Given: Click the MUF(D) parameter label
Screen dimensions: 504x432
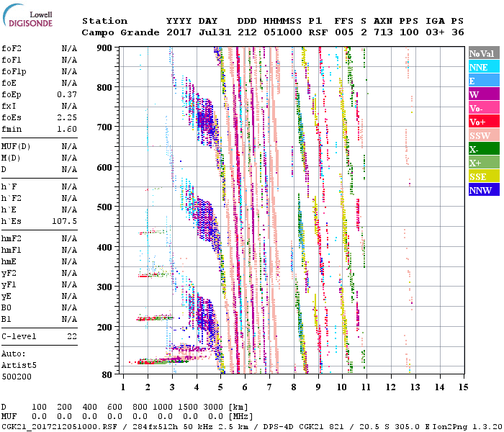Looking at the screenshot, I should [16, 147].
